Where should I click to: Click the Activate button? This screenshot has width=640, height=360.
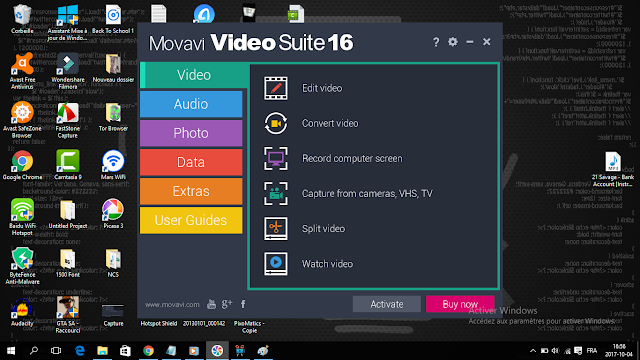click(x=387, y=304)
